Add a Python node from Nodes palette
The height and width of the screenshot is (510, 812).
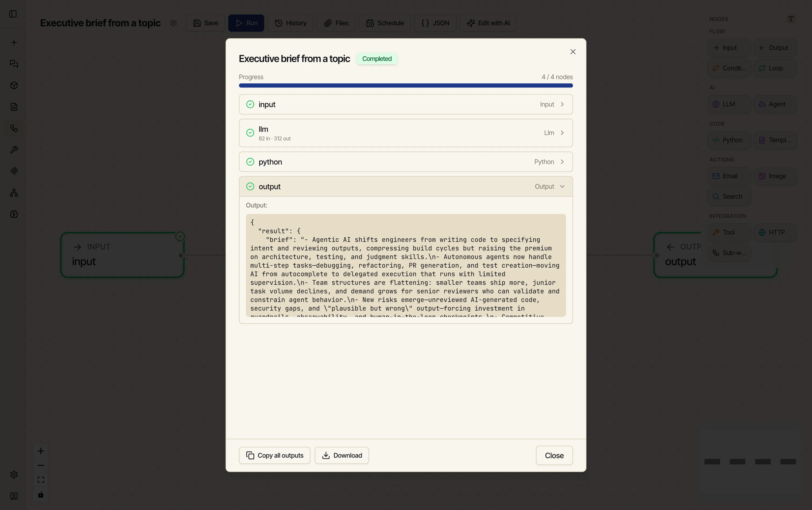click(729, 140)
